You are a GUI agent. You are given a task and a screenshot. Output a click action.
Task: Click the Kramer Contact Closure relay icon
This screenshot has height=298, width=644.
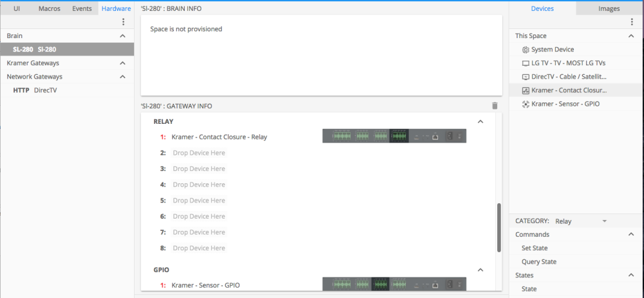(526, 90)
